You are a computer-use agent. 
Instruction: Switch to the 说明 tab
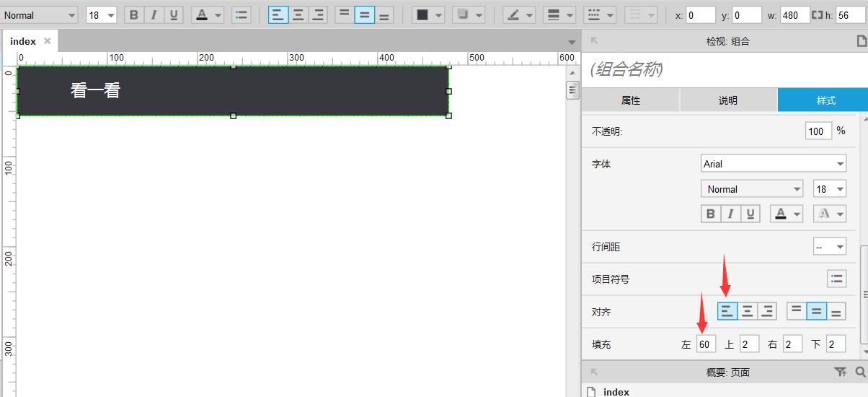(x=728, y=100)
